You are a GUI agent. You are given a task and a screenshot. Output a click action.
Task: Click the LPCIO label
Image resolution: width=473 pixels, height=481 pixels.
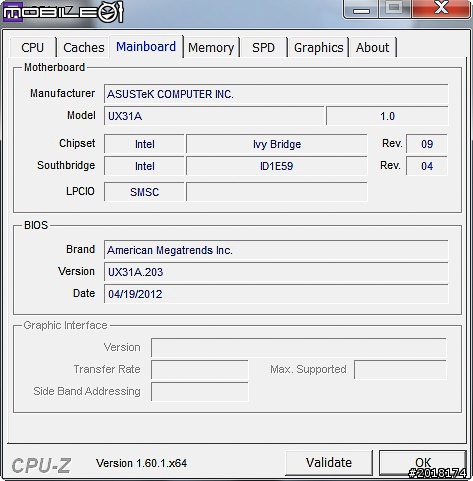coord(80,191)
